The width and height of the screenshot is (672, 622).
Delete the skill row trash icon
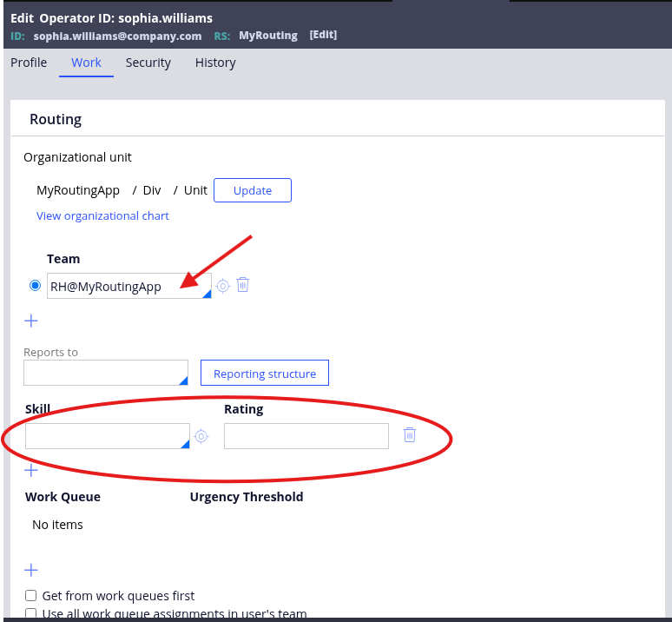[410, 435]
